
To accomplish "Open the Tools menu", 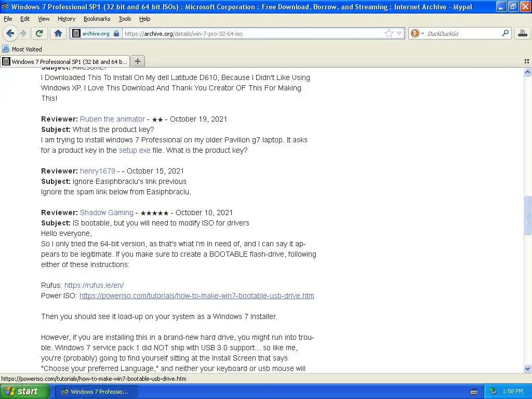I will 125,19.
